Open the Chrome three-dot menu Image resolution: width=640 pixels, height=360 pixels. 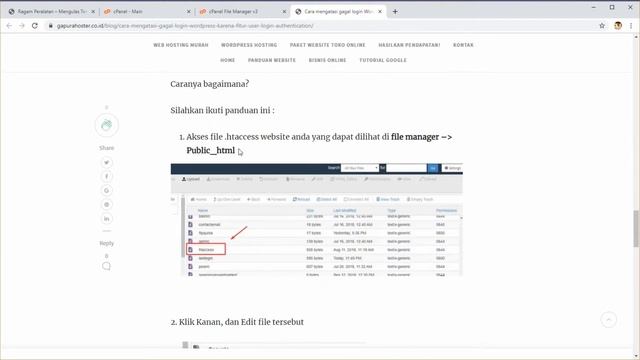(631, 25)
